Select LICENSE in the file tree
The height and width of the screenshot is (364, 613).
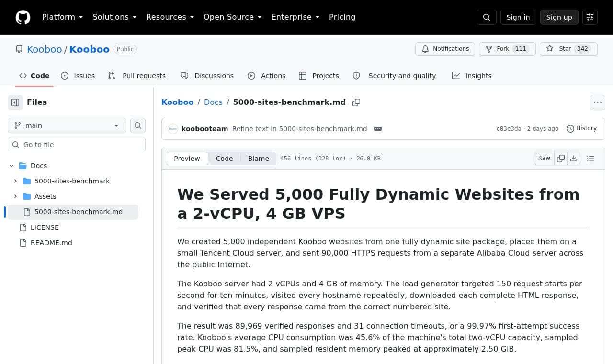[45, 227]
